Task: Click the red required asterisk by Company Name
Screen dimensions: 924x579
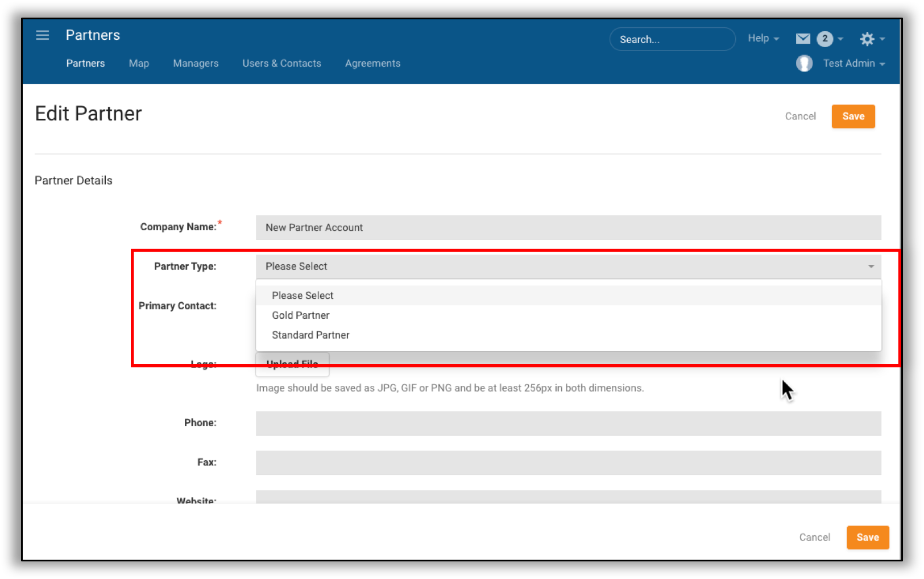Action: [219, 222]
